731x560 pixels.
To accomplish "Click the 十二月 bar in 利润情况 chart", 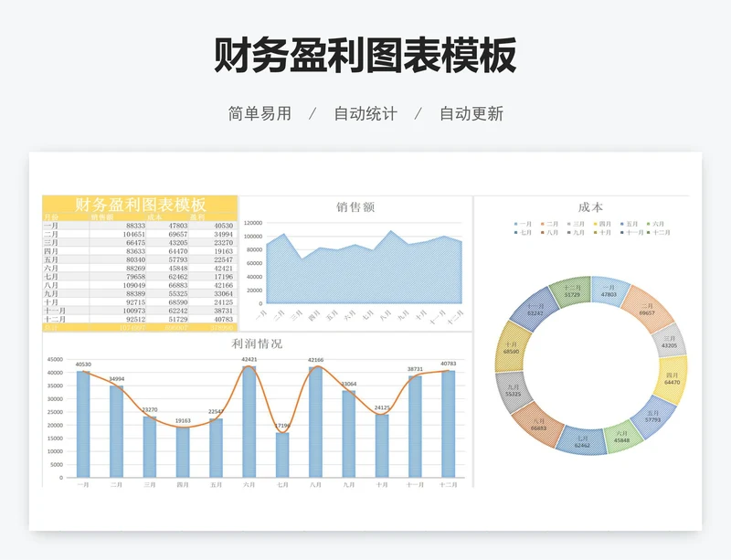I will point(449,424).
